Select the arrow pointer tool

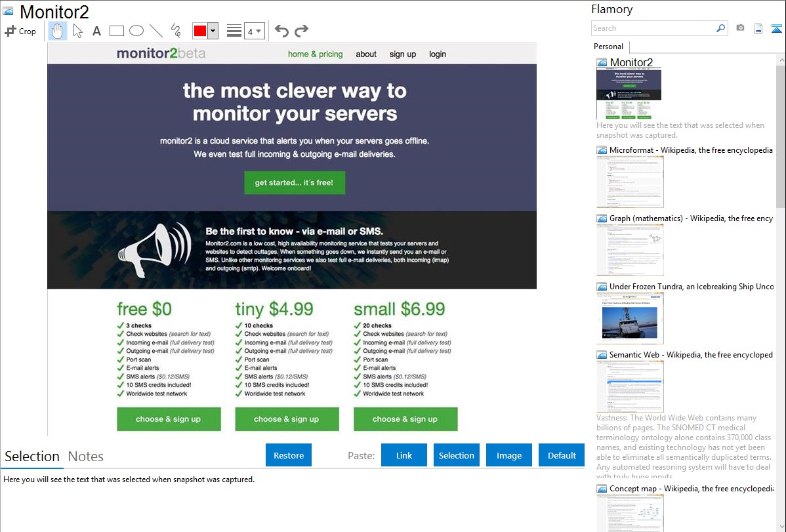pyautogui.click(x=77, y=31)
